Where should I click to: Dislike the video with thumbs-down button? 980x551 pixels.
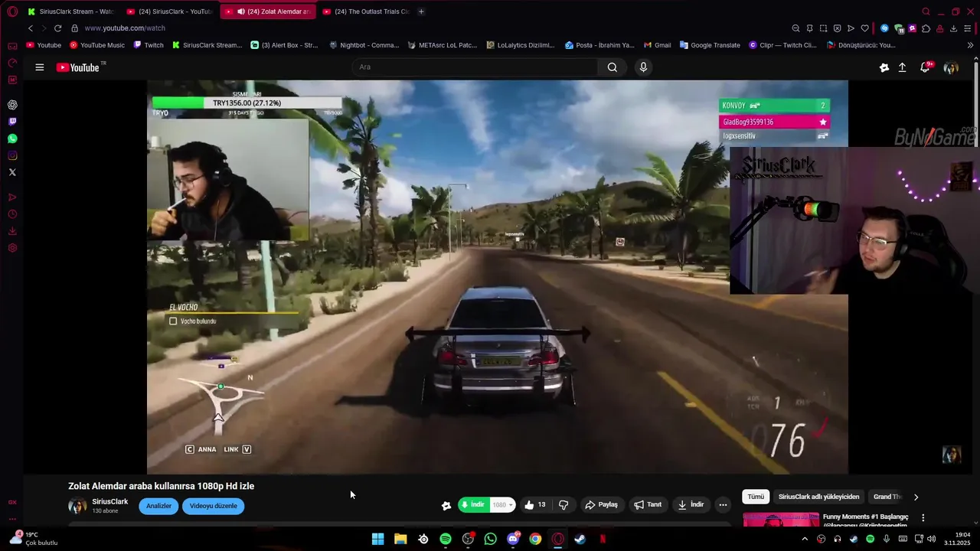click(563, 505)
